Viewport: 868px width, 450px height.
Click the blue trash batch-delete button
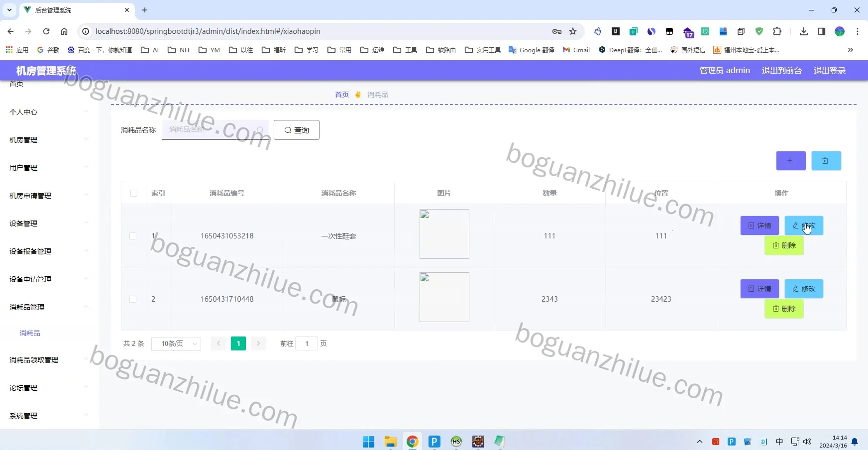click(x=826, y=161)
